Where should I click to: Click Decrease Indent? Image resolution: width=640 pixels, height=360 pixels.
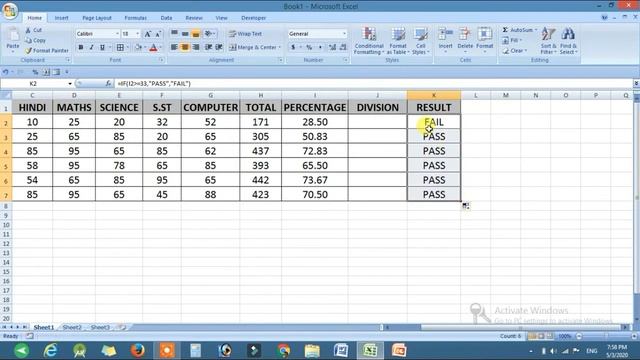click(x=209, y=47)
